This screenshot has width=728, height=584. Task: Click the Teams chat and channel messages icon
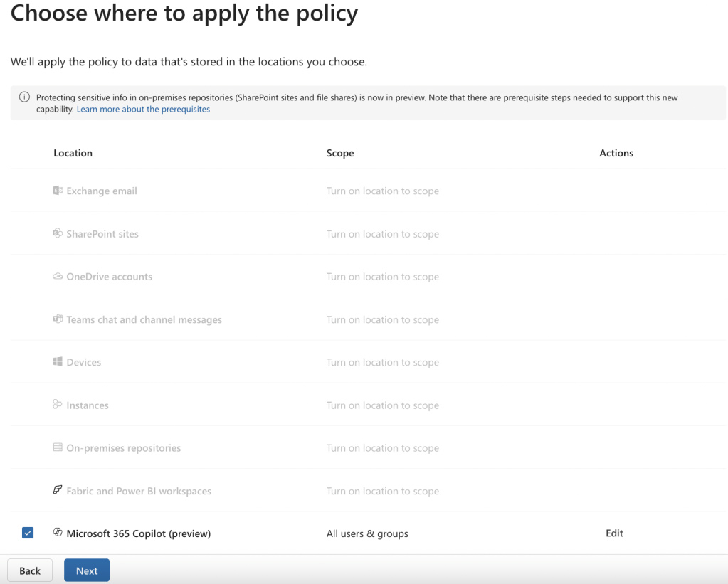tap(58, 319)
